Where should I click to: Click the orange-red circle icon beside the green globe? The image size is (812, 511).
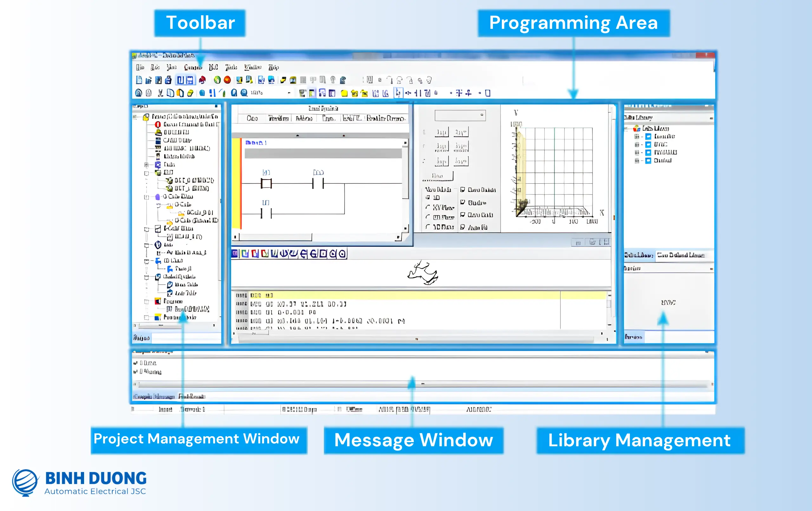(227, 80)
